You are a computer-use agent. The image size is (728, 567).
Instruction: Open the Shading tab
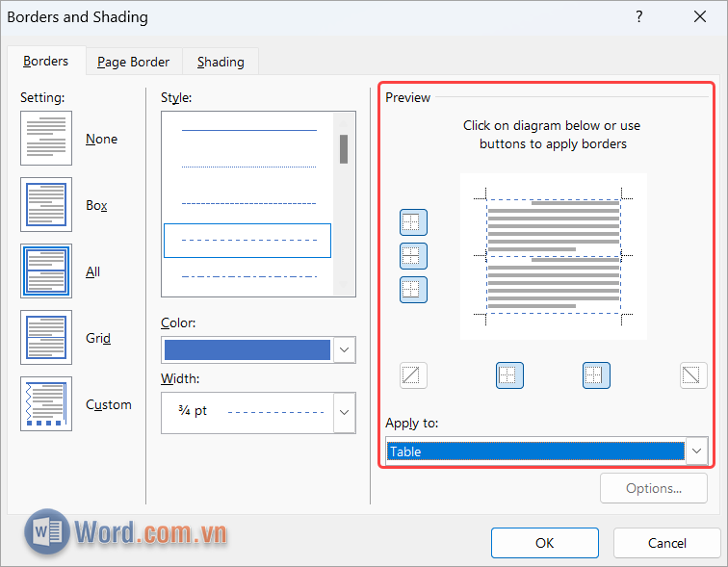(x=221, y=62)
